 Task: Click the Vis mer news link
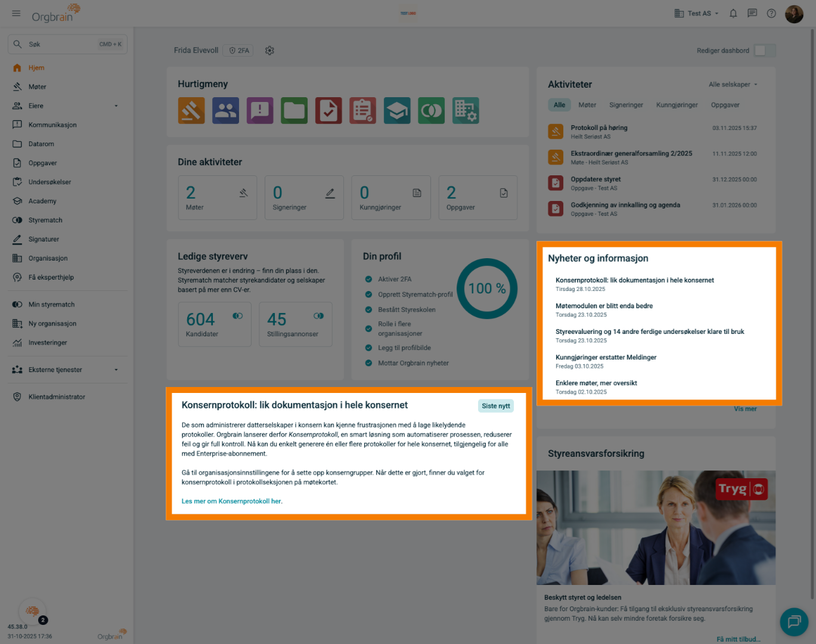tap(745, 409)
